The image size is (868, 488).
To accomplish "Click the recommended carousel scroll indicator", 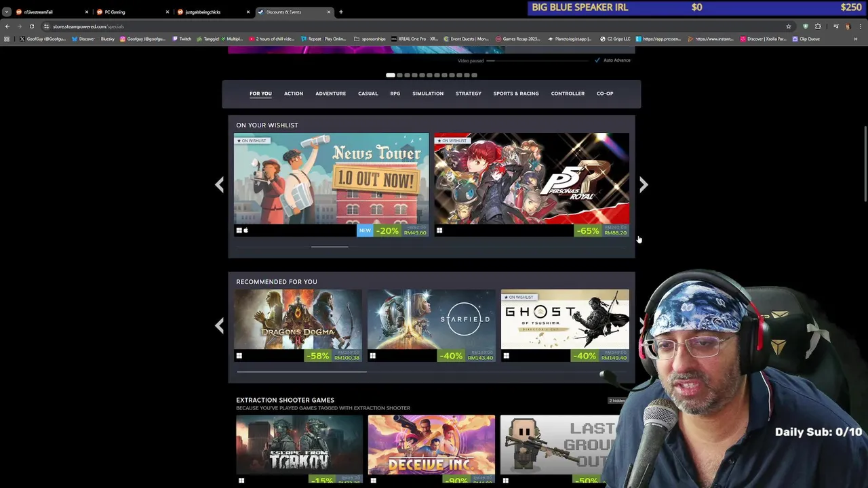I will click(x=301, y=371).
